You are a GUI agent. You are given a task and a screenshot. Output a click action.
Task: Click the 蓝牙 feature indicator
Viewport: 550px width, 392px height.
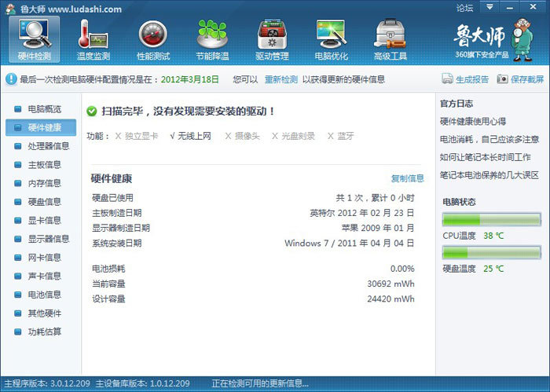pyautogui.click(x=340, y=136)
